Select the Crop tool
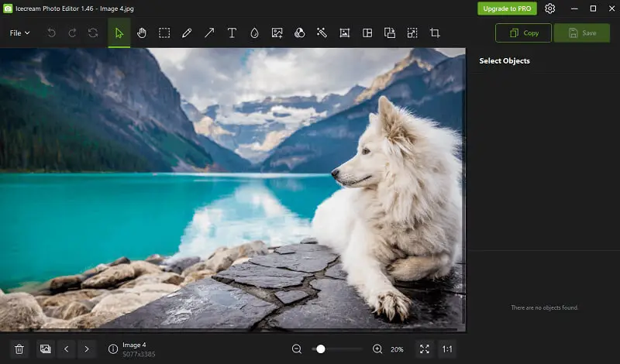The image size is (620, 364). tap(435, 33)
